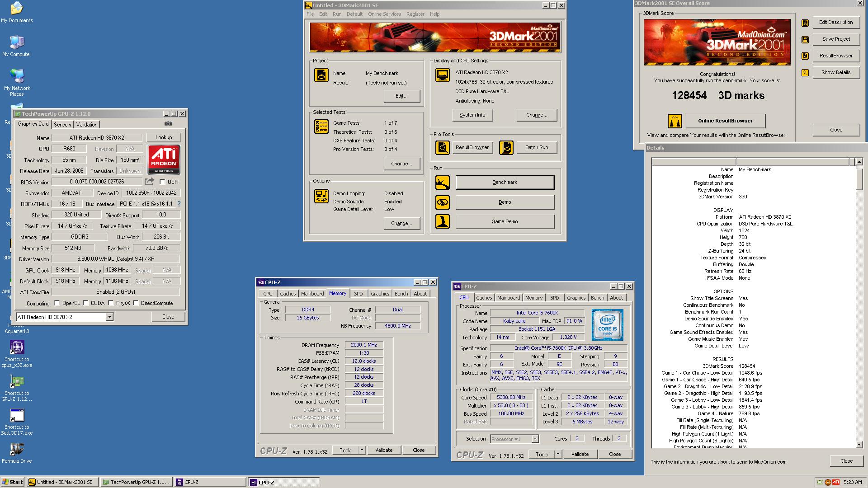Click Start button on taskbar
Viewport: 868px width, 488px height.
click(x=13, y=482)
